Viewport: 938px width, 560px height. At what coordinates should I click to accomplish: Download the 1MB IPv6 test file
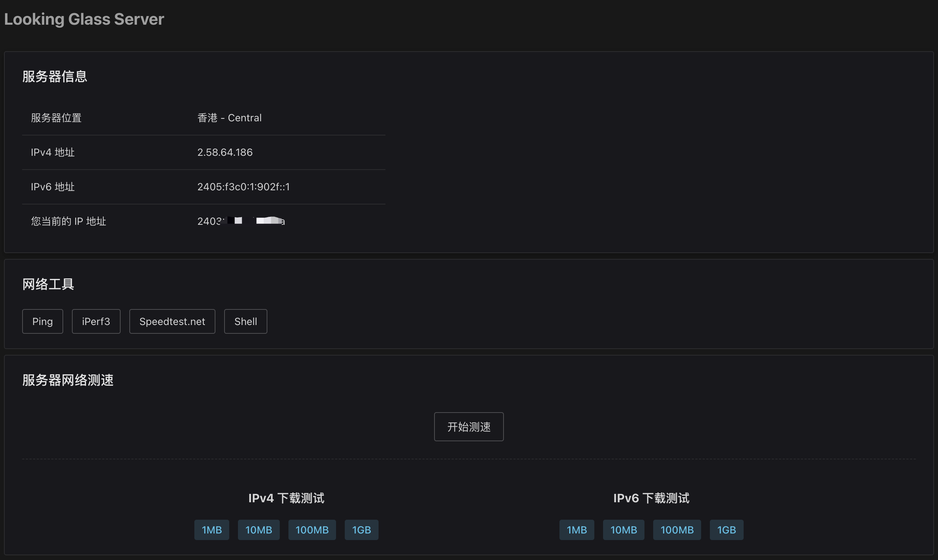pyautogui.click(x=577, y=529)
